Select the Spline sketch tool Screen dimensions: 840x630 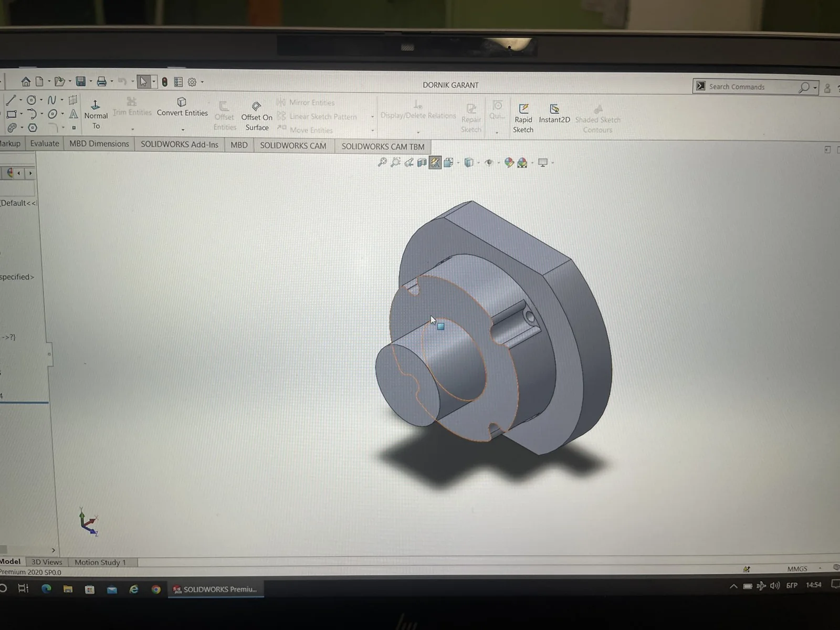point(51,100)
